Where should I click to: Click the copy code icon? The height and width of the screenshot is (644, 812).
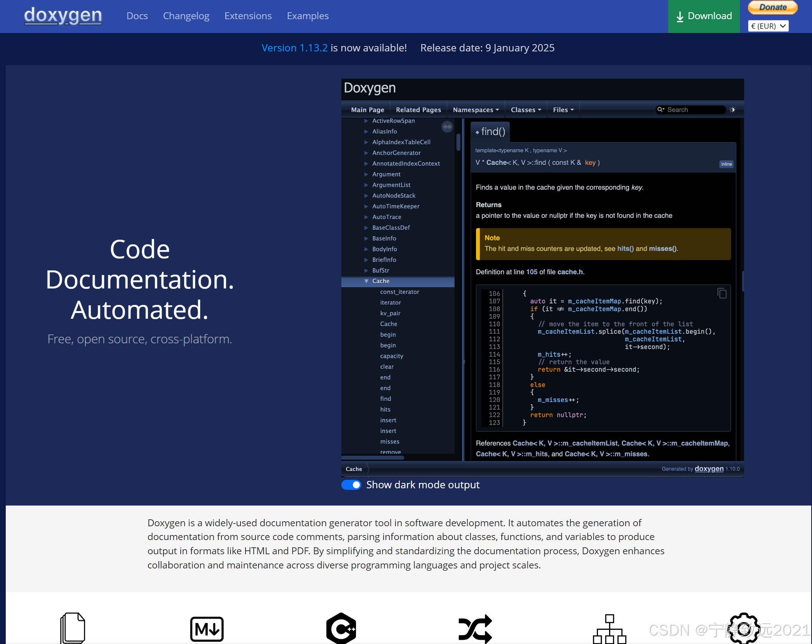click(721, 293)
